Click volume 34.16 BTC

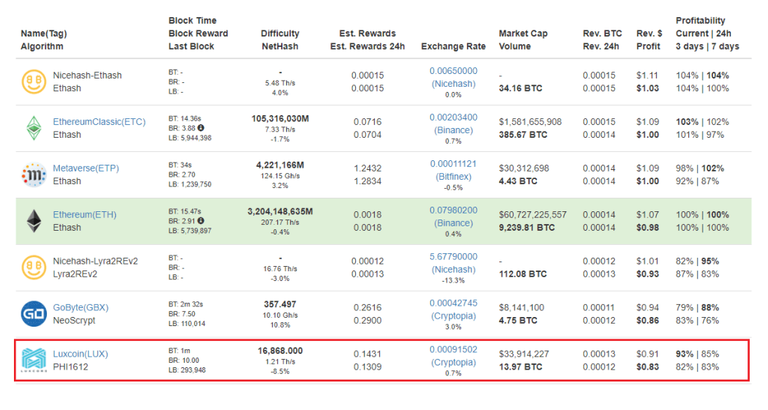point(520,89)
